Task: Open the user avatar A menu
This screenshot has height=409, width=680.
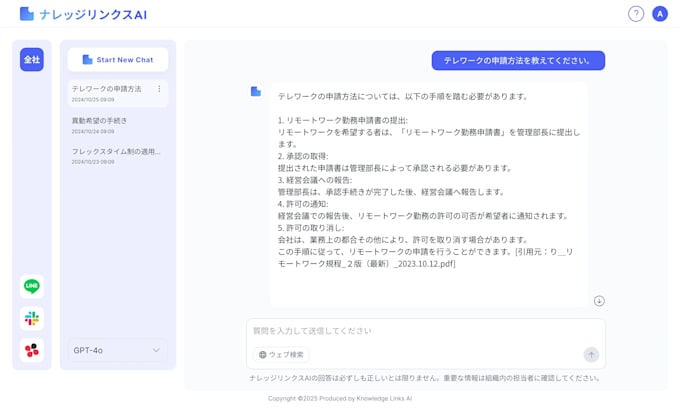Action: click(660, 14)
